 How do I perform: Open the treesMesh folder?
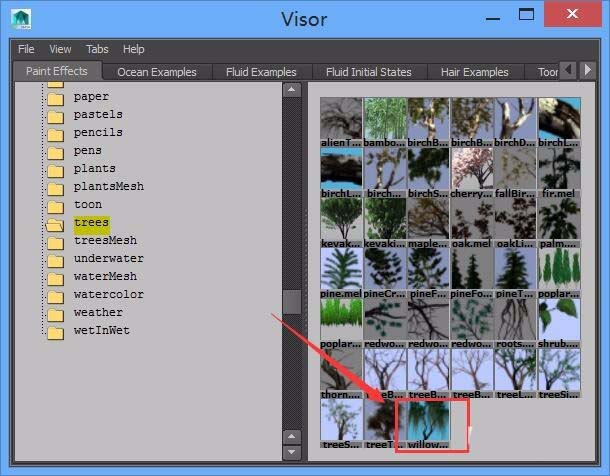105,240
